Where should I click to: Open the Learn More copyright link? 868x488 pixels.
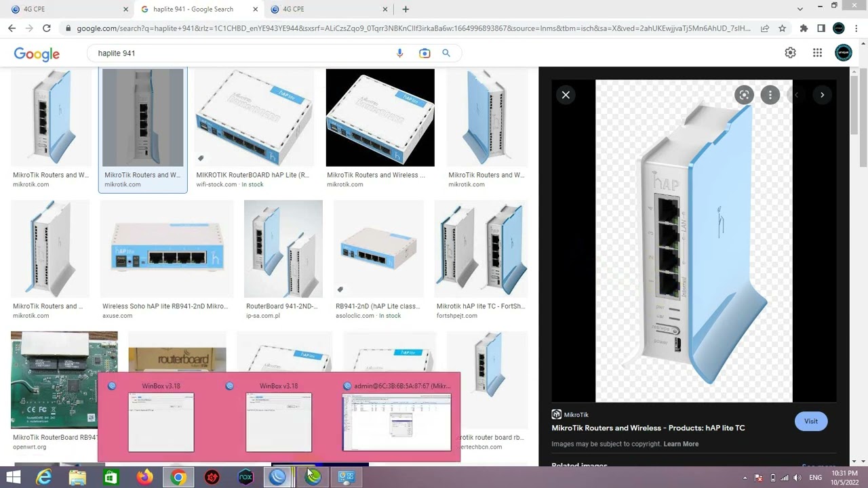pyautogui.click(x=681, y=444)
